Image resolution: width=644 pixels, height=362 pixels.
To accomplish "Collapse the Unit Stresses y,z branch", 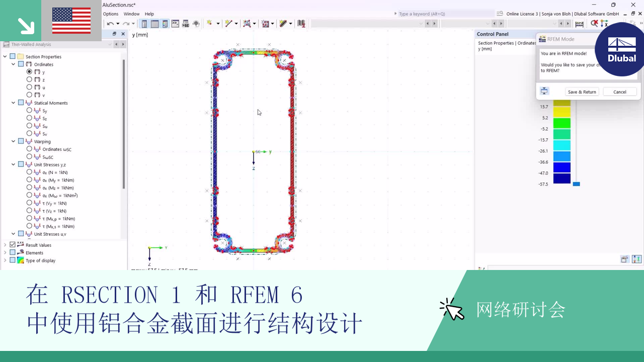I will [x=13, y=164].
